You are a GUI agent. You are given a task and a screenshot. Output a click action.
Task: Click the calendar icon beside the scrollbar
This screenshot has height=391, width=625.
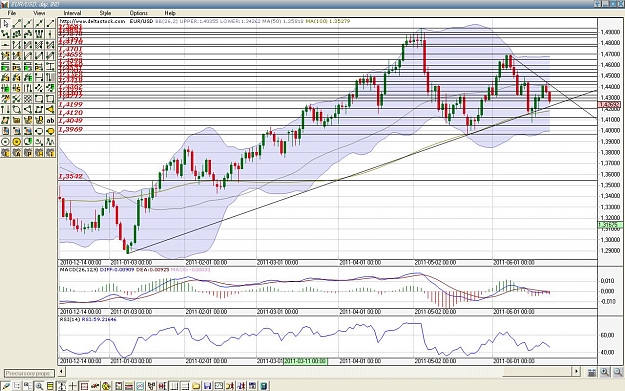pos(592,372)
